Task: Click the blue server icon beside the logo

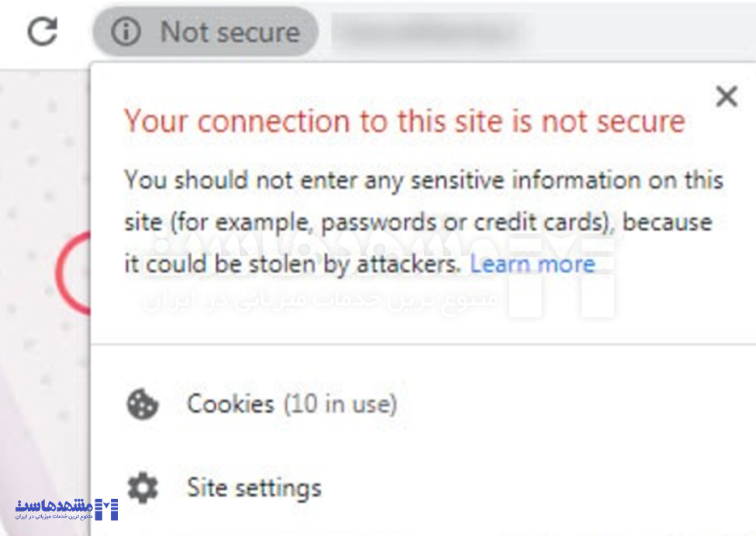Action: (106, 509)
